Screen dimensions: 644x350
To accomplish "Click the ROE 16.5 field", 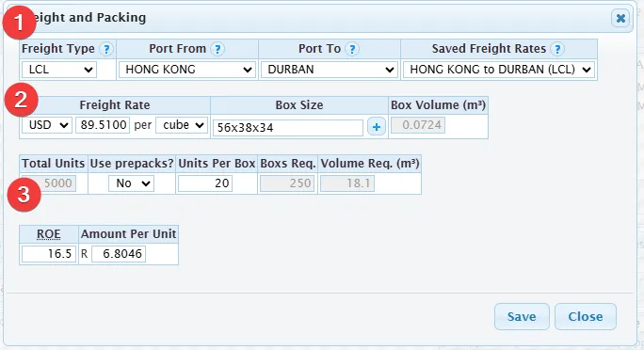I will 49,254.
